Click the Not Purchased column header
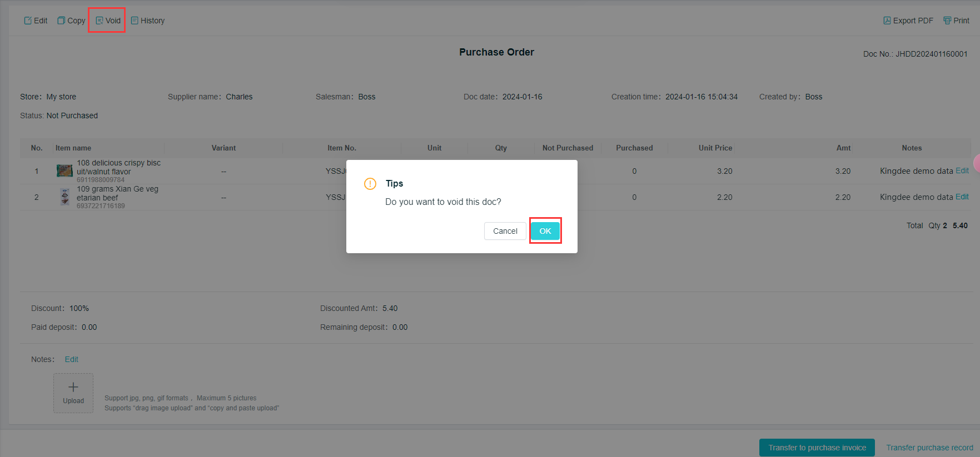 568,148
